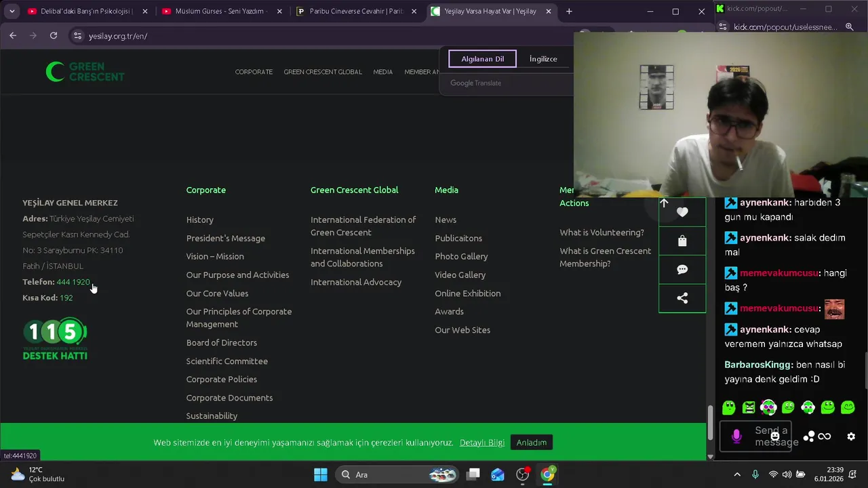Open Scientific Committee link
The width and height of the screenshot is (868, 488).
tap(227, 361)
